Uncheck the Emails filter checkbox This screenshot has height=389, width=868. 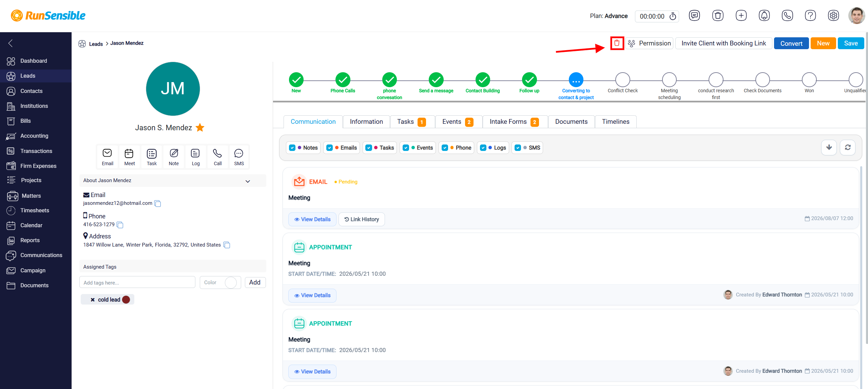click(x=329, y=148)
